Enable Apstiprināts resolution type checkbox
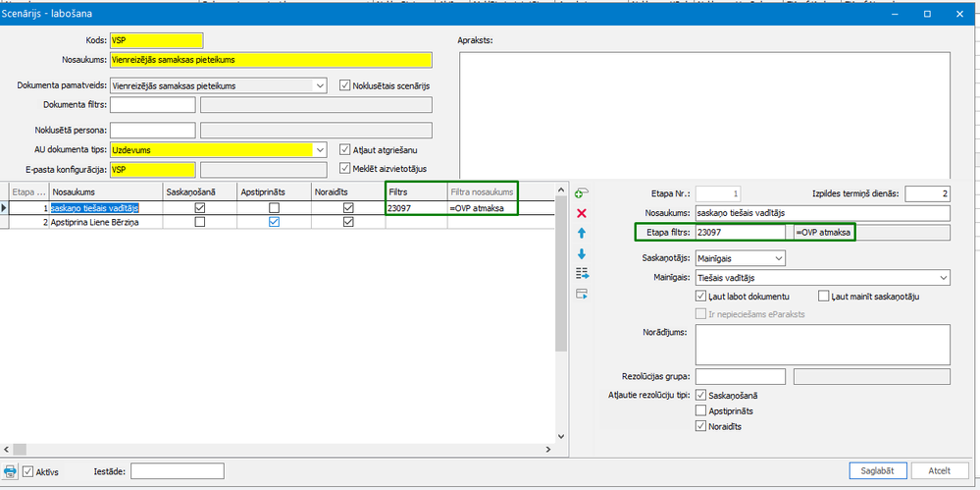The width and height of the screenshot is (980, 490). [x=700, y=411]
